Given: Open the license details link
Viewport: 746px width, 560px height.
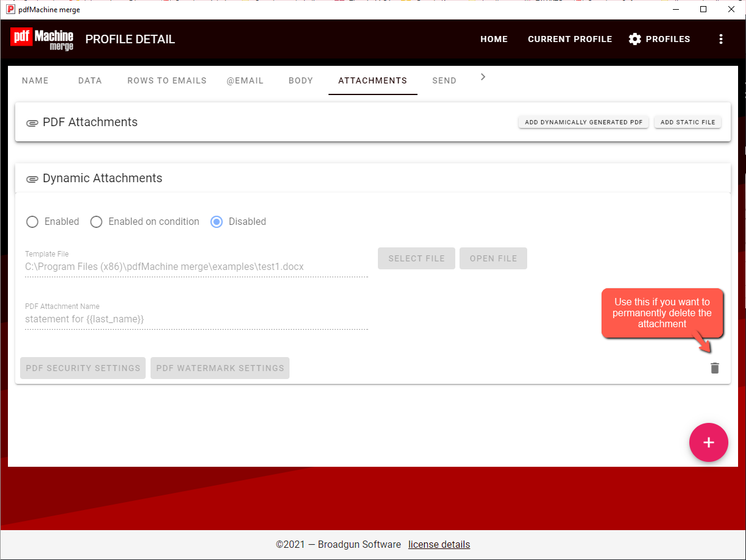Looking at the screenshot, I should tap(439, 545).
